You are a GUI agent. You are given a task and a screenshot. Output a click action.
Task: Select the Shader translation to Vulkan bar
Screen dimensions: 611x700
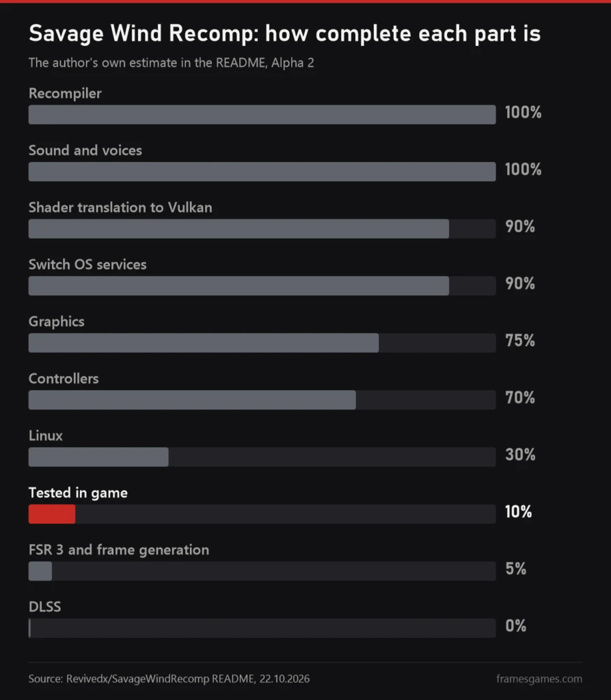coord(262,228)
